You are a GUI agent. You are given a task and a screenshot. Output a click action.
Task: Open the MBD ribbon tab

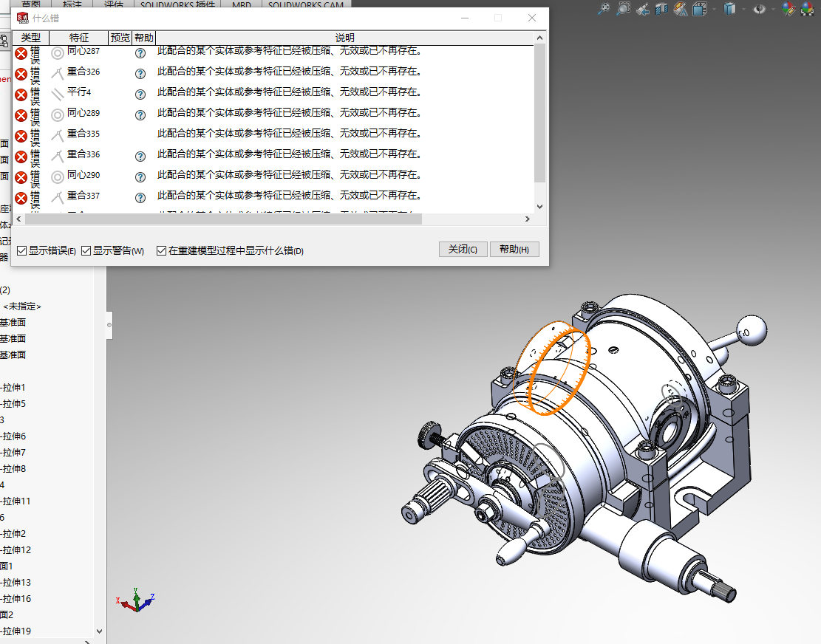coord(242,4)
